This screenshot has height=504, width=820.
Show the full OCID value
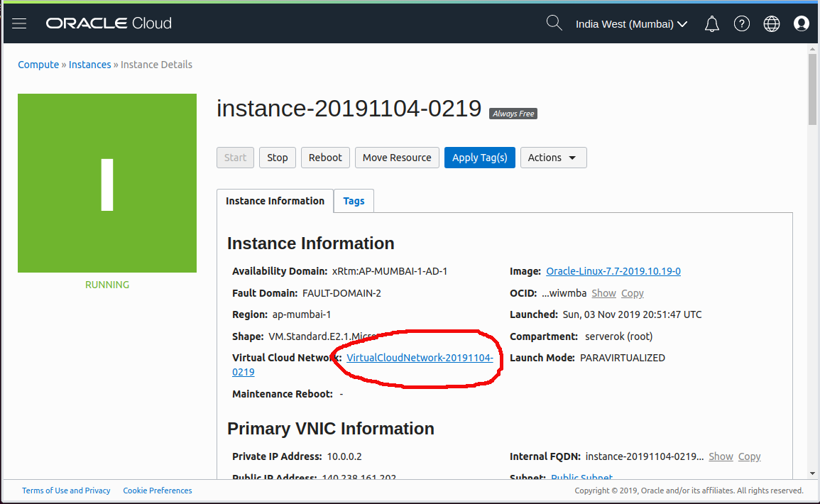(x=603, y=292)
